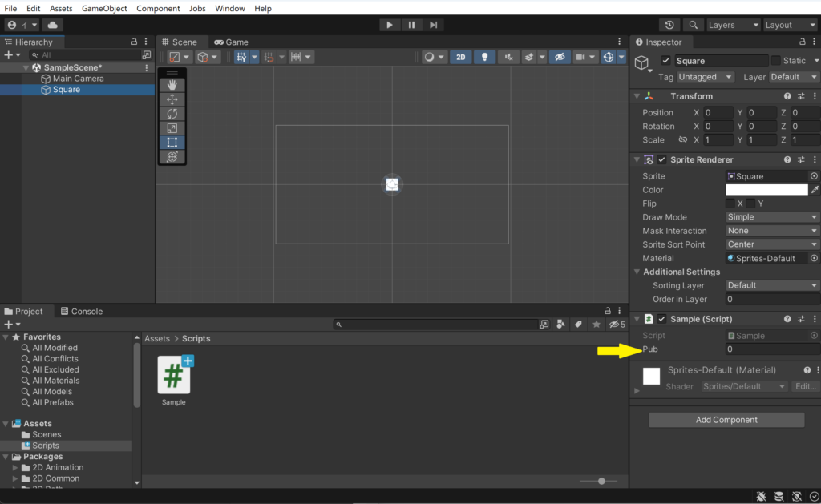Expand the 2D Animation package folder
This screenshot has width=821, height=504.
(14, 467)
